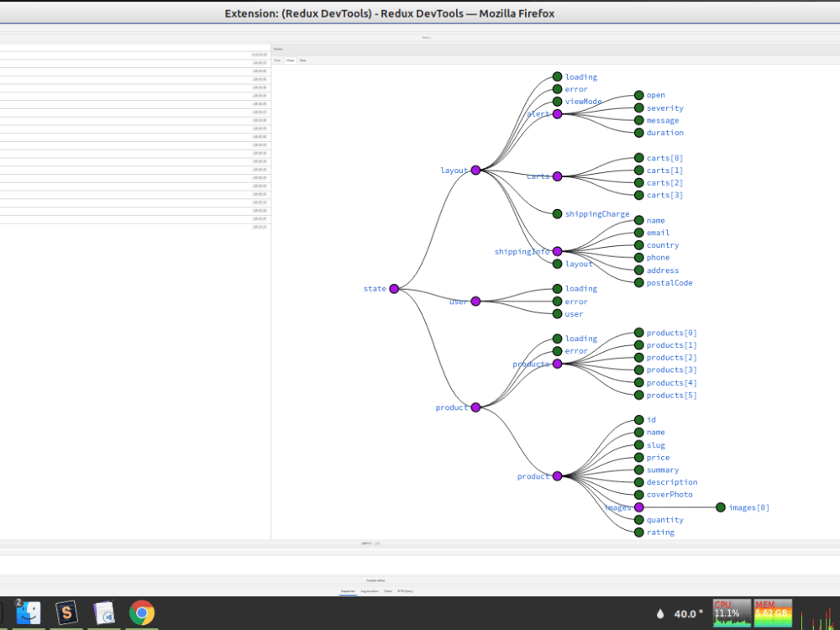Image resolution: width=840 pixels, height=630 pixels.
Task: Switch to the Tree state tab
Action: point(277,60)
